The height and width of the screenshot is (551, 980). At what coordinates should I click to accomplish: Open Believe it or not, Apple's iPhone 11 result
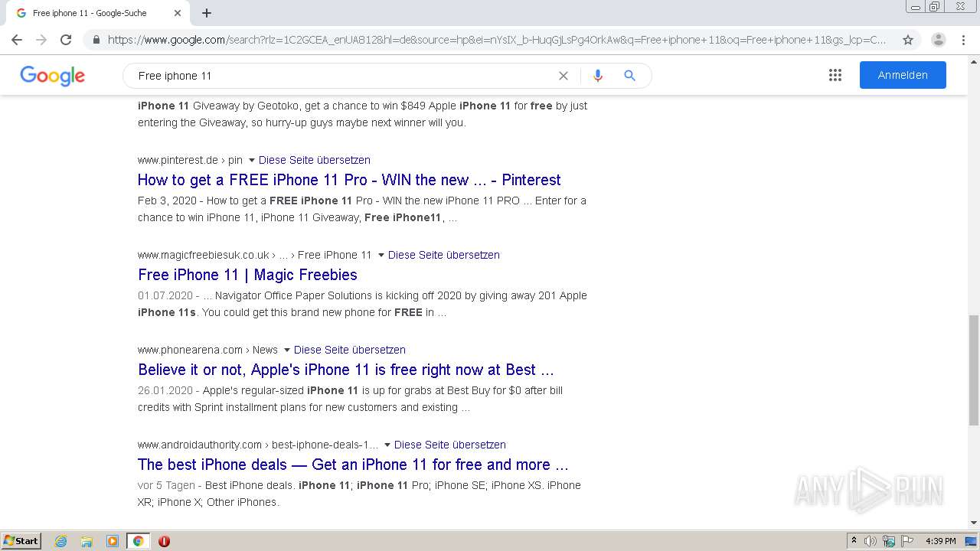(x=346, y=370)
